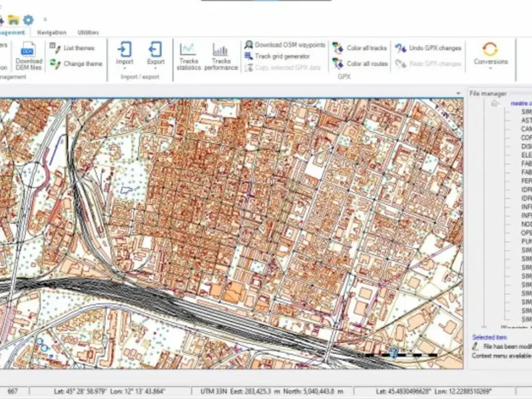Collapse the root node in File manager
Viewport: 532px width, 399px height.
494,104
